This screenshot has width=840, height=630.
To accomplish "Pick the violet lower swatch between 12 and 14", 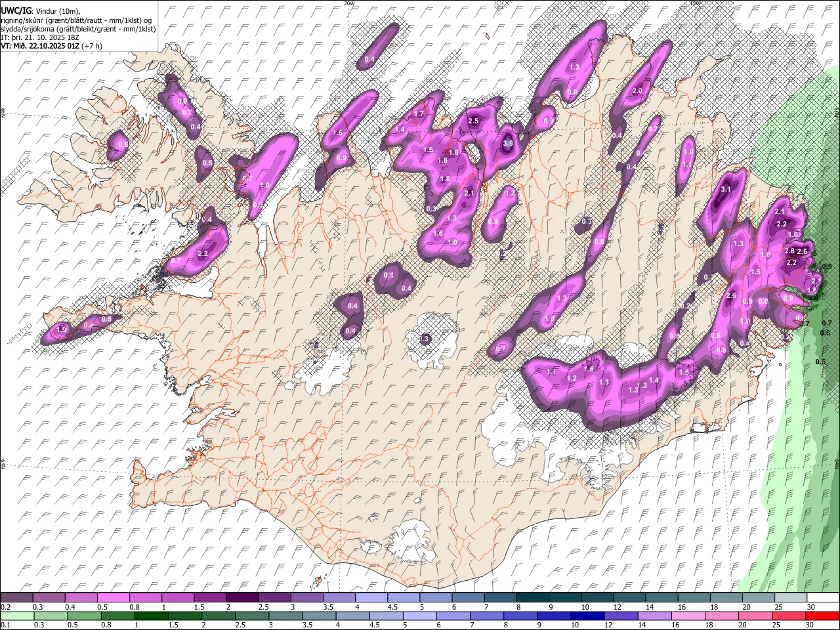I will tap(619, 616).
